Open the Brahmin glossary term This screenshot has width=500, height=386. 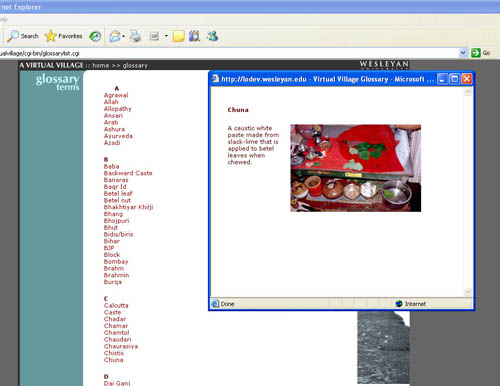pos(116,275)
